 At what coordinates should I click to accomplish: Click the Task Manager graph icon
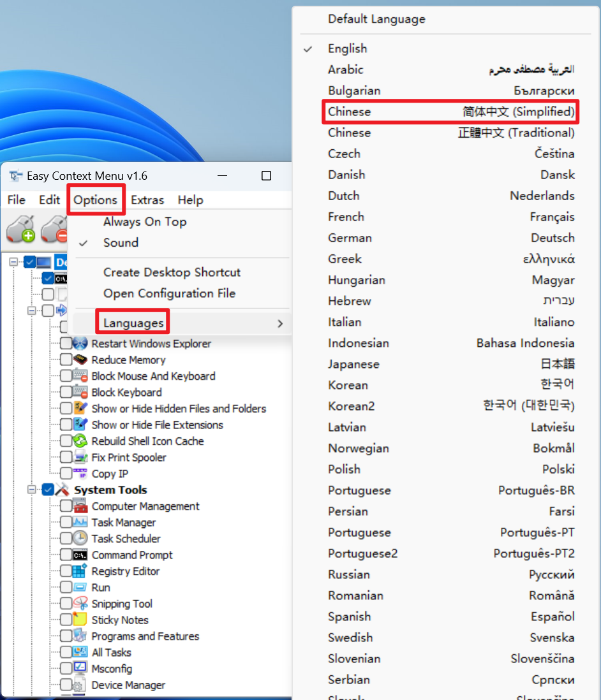point(80,522)
